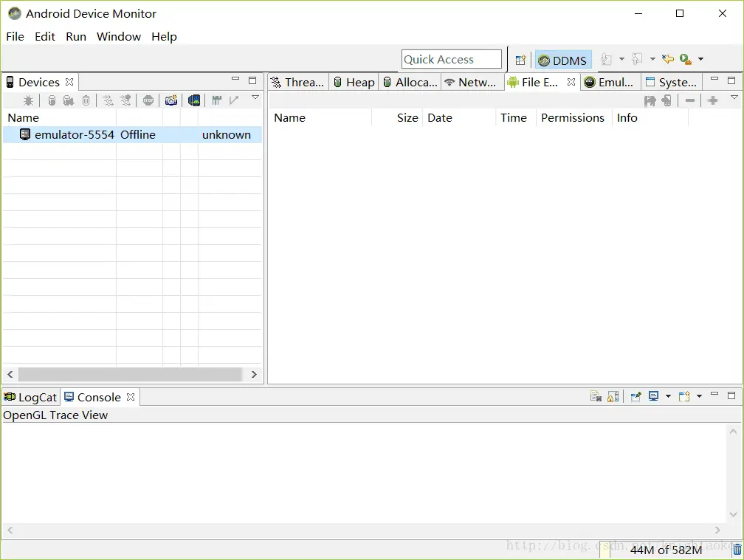Click the Last Edit Location arrow icon

[x=668, y=59]
